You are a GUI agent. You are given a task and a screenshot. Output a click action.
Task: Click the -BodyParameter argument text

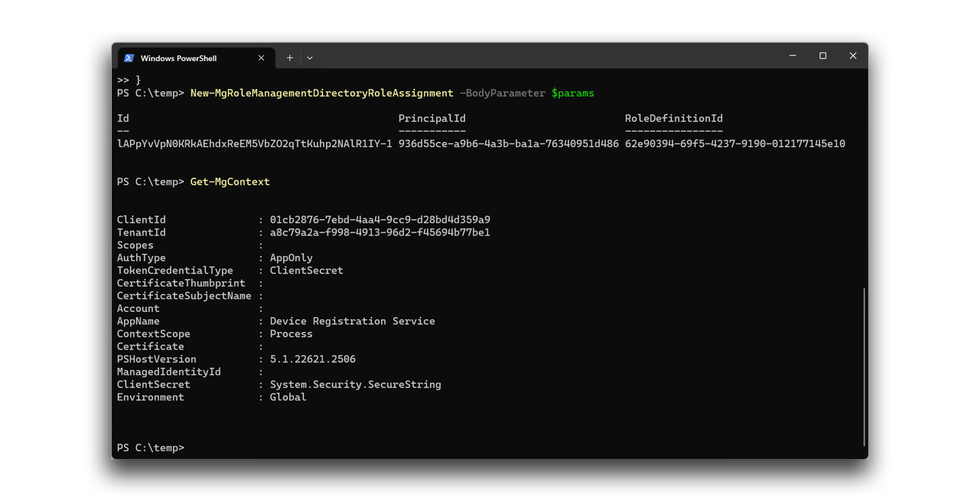pos(502,93)
